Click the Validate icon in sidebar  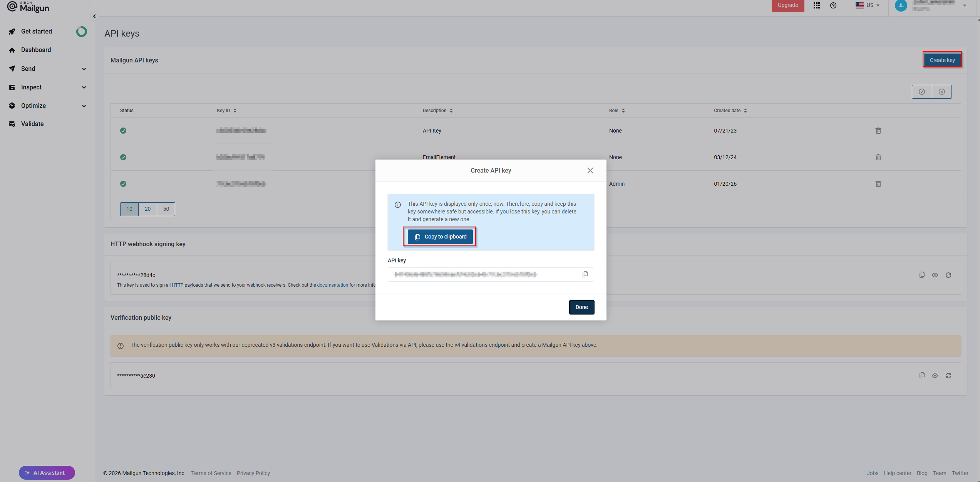point(12,124)
